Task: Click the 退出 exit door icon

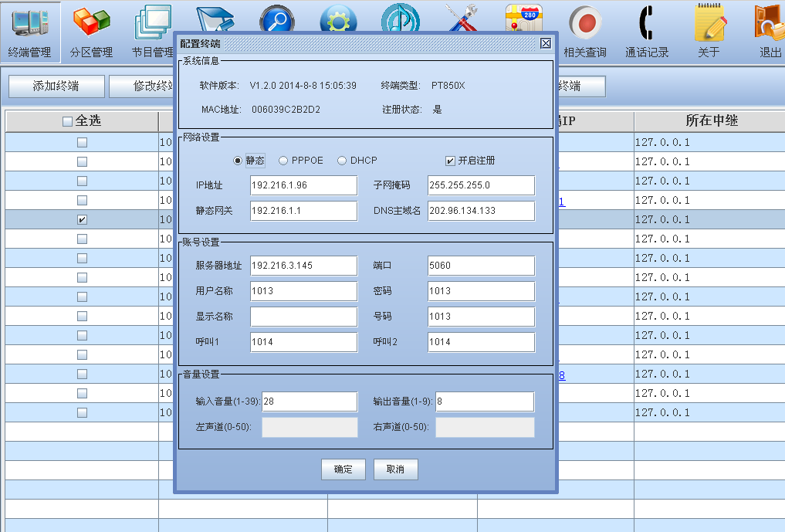Action: tap(770, 24)
